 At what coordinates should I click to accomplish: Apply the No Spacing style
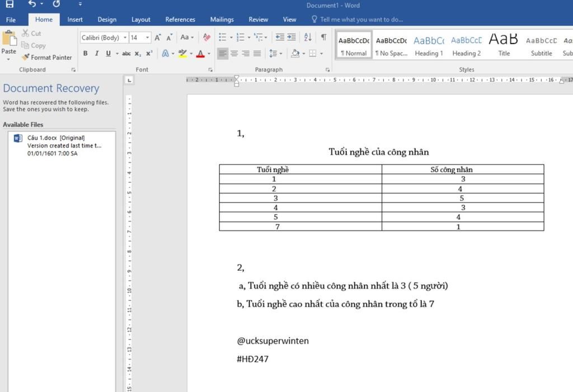point(391,45)
